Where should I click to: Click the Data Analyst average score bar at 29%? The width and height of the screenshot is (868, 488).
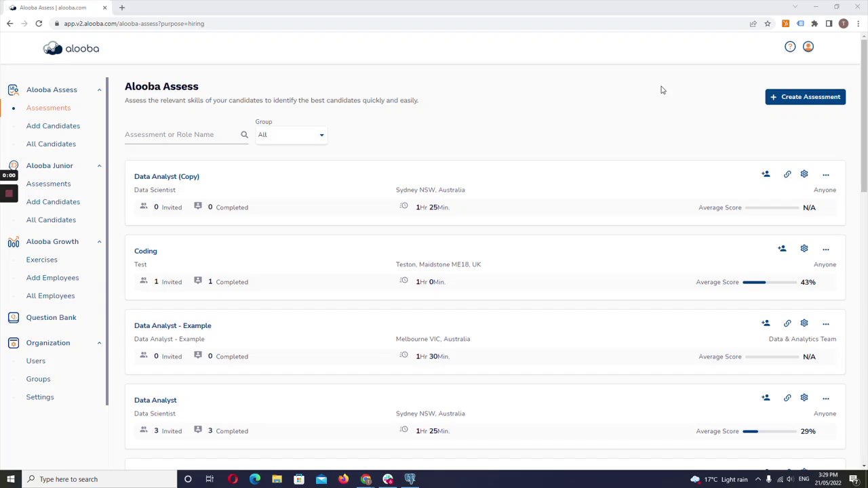pyautogui.click(x=769, y=431)
